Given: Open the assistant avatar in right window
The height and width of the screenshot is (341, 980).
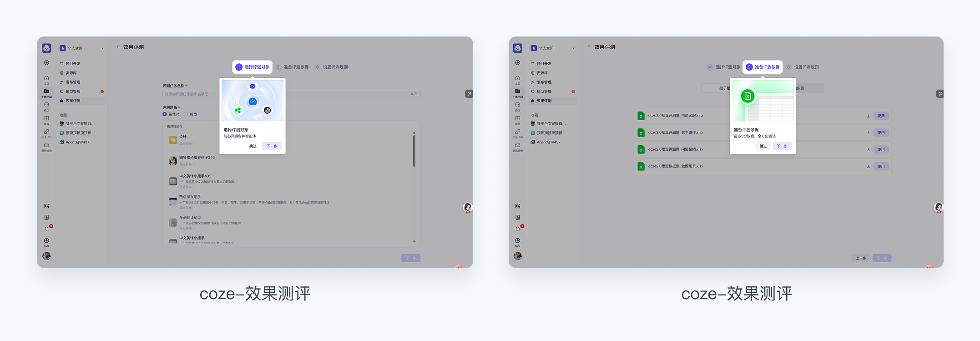Looking at the screenshot, I should coord(939,208).
